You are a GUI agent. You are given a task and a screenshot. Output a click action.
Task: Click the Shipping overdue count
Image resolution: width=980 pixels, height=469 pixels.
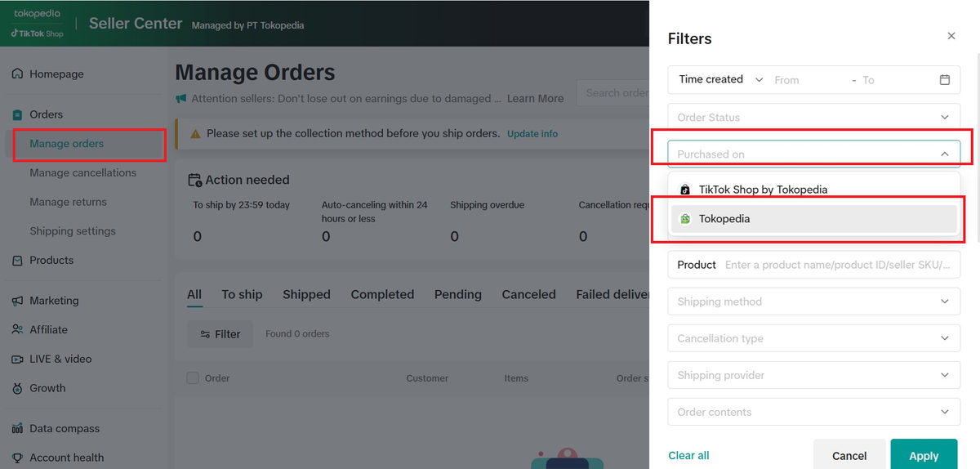point(454,237)
